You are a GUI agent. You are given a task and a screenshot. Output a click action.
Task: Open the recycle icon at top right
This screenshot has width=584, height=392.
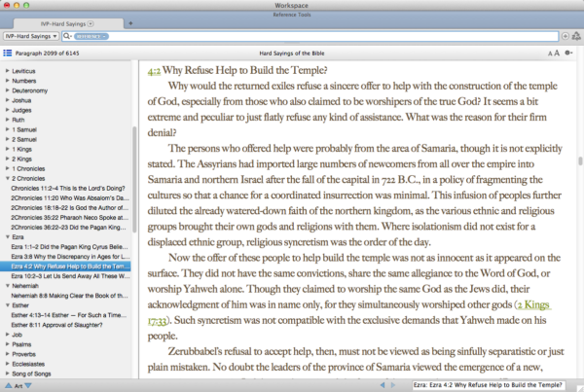[576, 36]
